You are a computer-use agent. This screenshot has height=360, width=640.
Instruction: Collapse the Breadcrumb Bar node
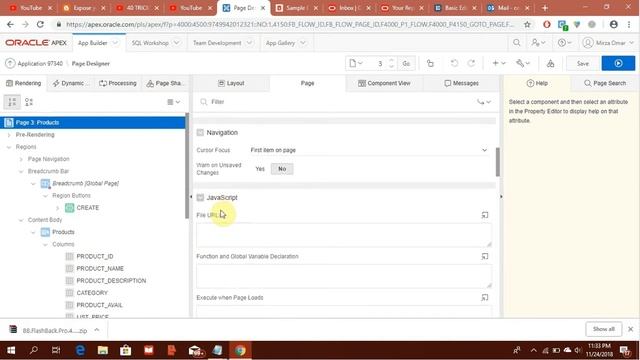click(x=21, y=171)
